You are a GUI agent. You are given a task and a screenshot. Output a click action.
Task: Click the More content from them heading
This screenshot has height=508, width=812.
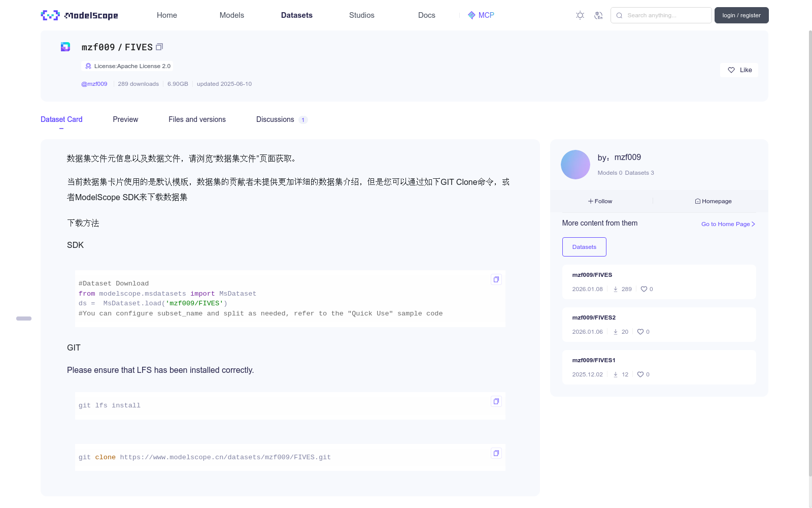click(x=600, y=223)
